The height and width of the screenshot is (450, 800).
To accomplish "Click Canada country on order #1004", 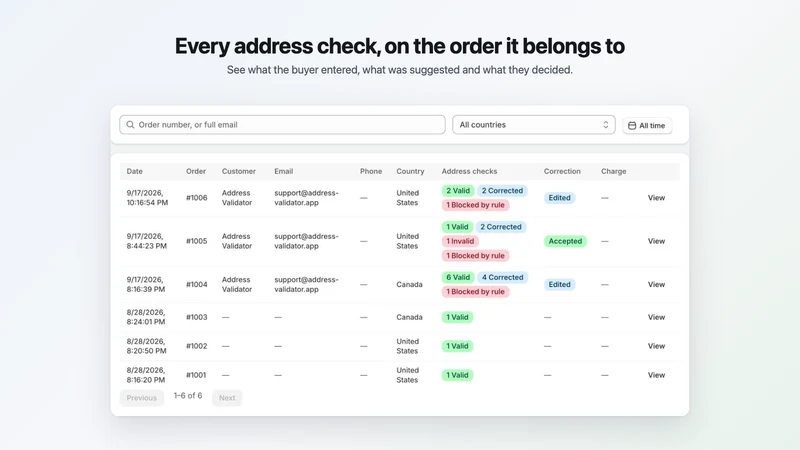I will point(409,284).
